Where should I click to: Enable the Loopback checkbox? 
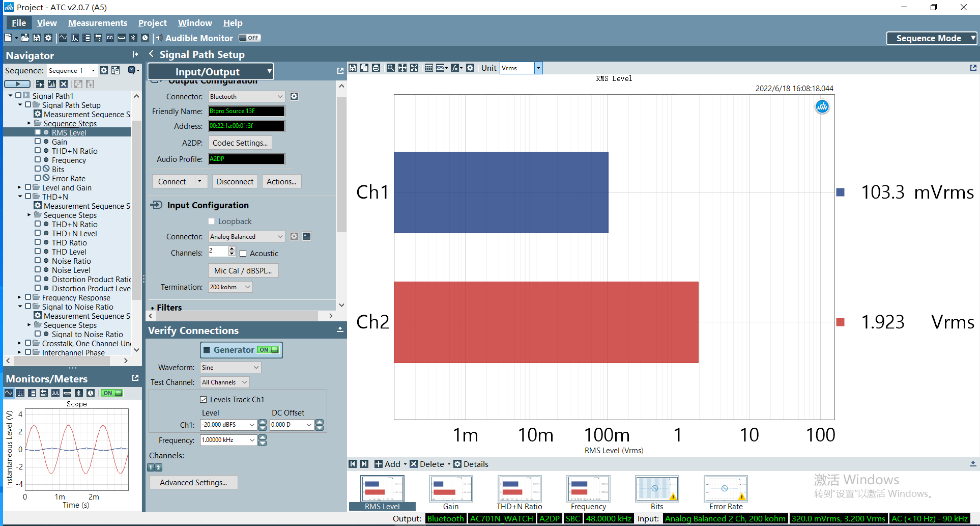coord(212,222)
